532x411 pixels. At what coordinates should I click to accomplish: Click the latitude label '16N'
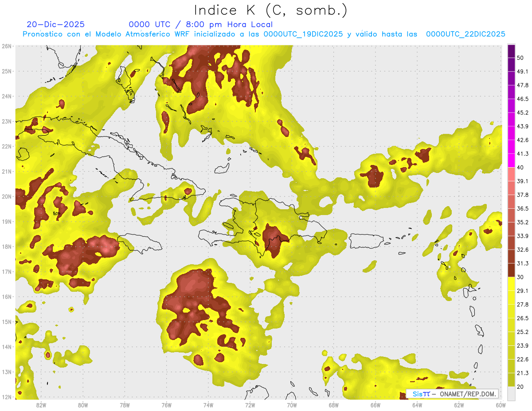(x=7, y=297)
